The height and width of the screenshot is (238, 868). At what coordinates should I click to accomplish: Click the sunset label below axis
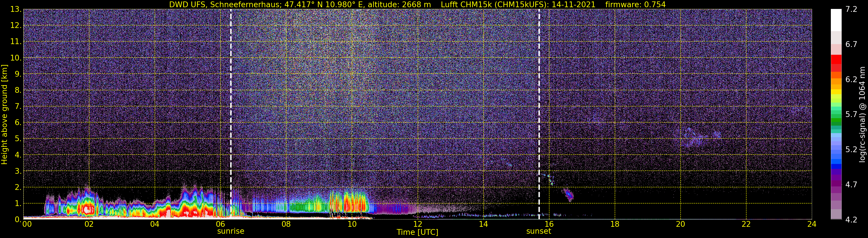click(x=538, y=231)
